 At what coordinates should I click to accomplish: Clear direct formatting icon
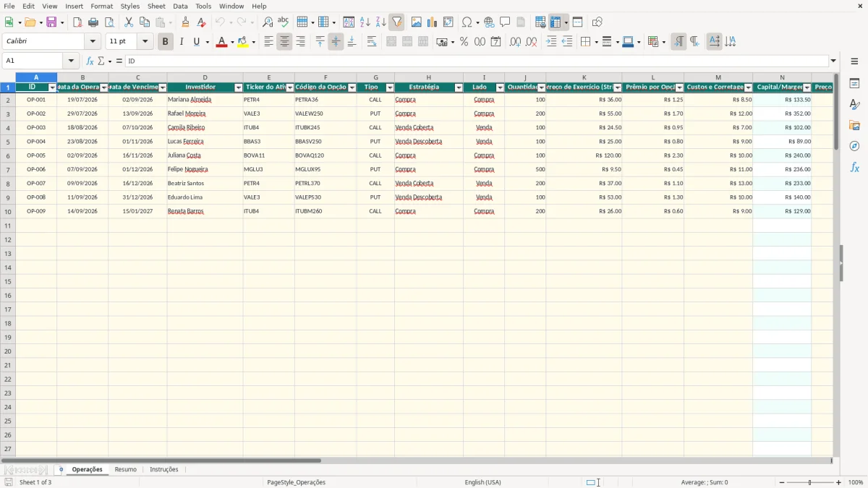click(202, 22)
